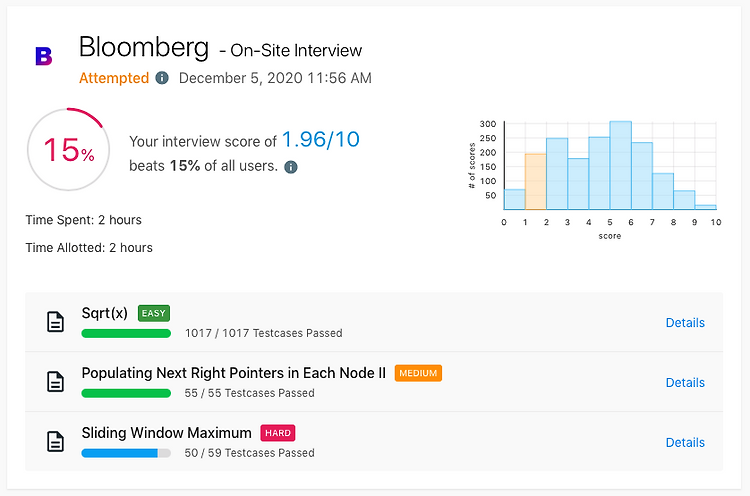
Task: Click the histogram bar between 9 and 10
Action: [705, 207]
